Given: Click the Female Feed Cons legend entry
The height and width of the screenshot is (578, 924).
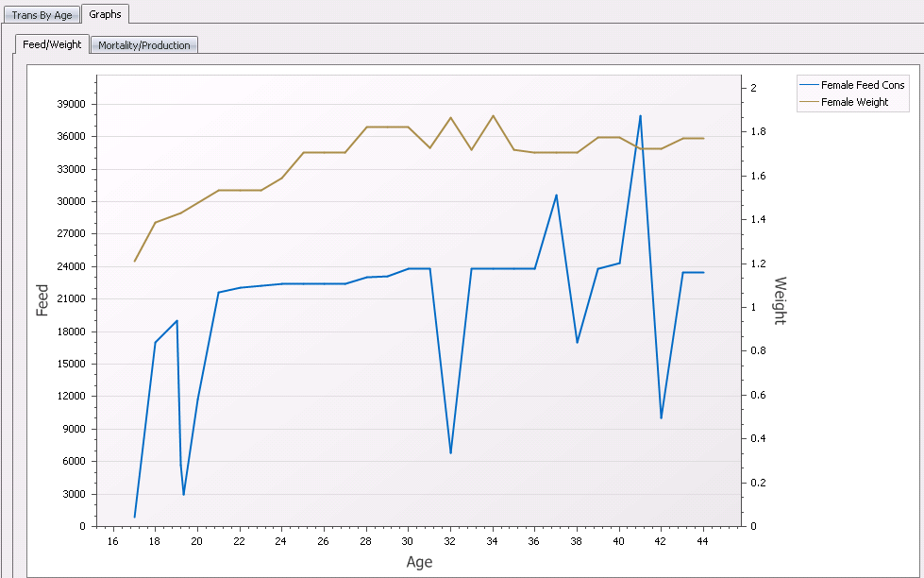Looking at the screenshot, I should coord(863,85).
